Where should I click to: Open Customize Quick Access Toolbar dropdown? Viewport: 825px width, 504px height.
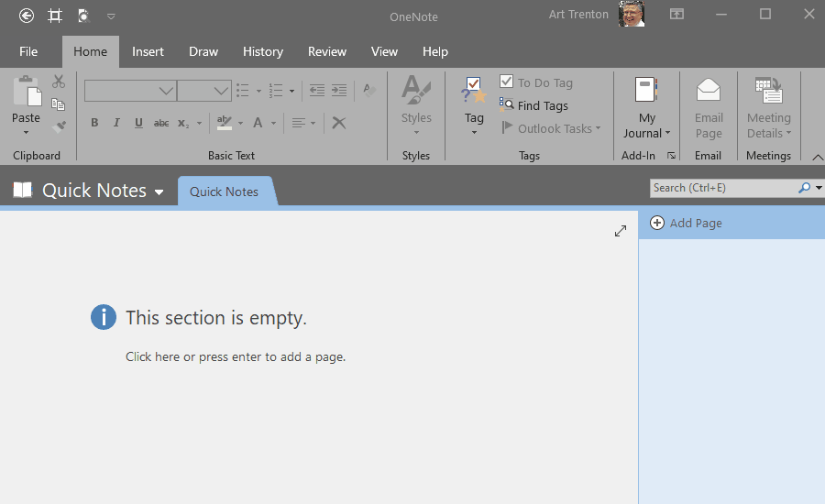pyautogui.click(x=111, y=16)
